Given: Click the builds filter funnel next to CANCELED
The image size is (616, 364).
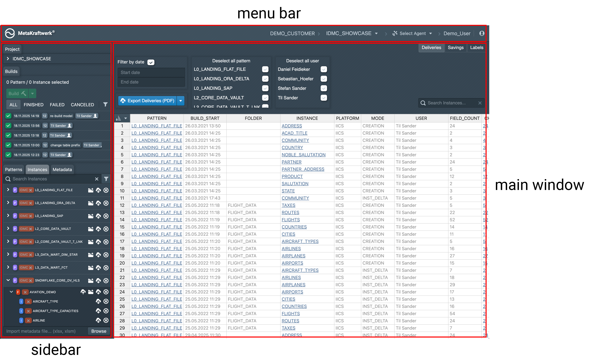Looking at the screenshot, I should click(x=105, y=104).
